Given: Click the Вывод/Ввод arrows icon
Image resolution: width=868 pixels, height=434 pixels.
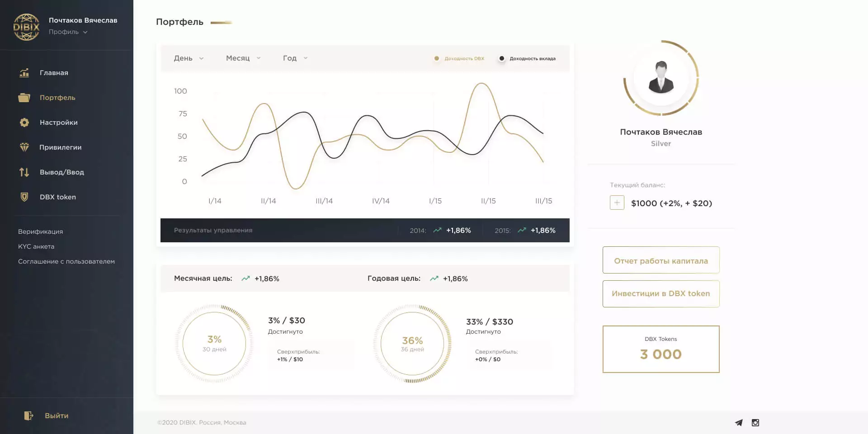Looking at the screenshot, I should [24, 172].
